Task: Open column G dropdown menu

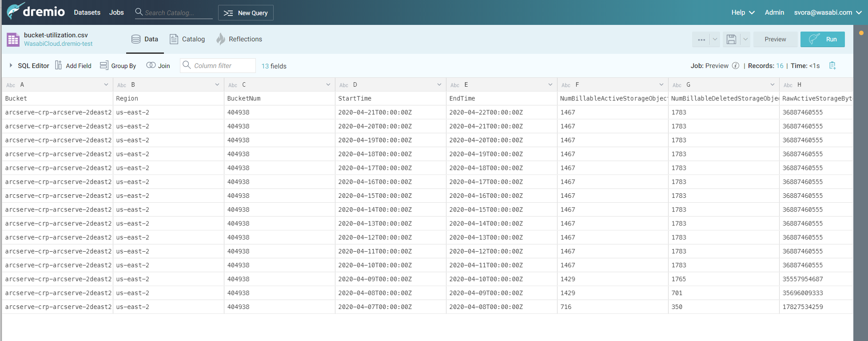Action: pos(772,84)
